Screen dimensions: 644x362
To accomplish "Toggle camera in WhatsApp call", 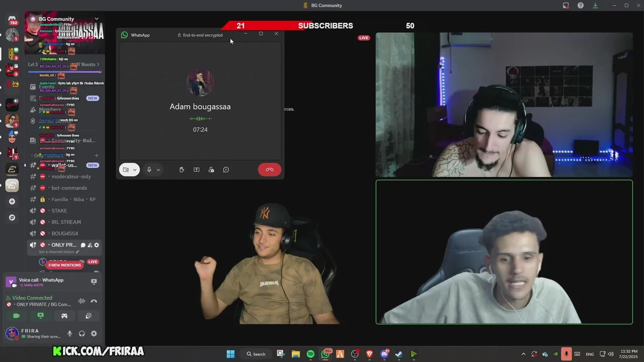I will (x=126, y=169).
